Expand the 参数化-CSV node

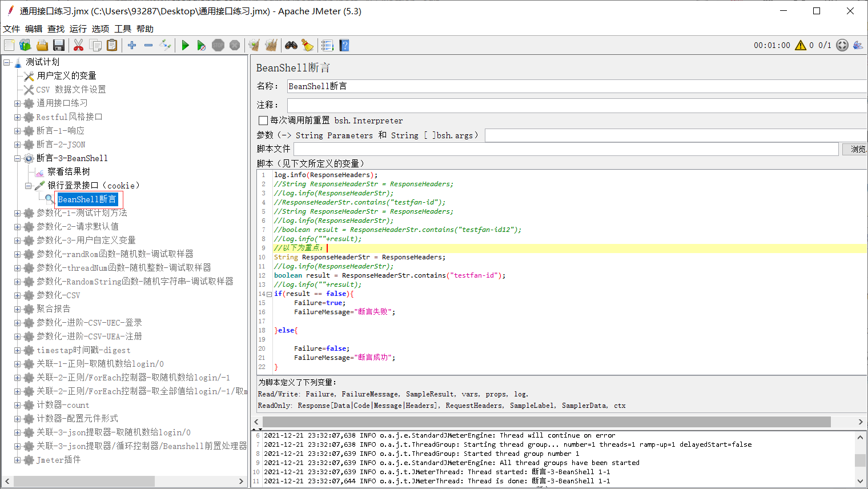pyautogui.click(x=17, y=295)
